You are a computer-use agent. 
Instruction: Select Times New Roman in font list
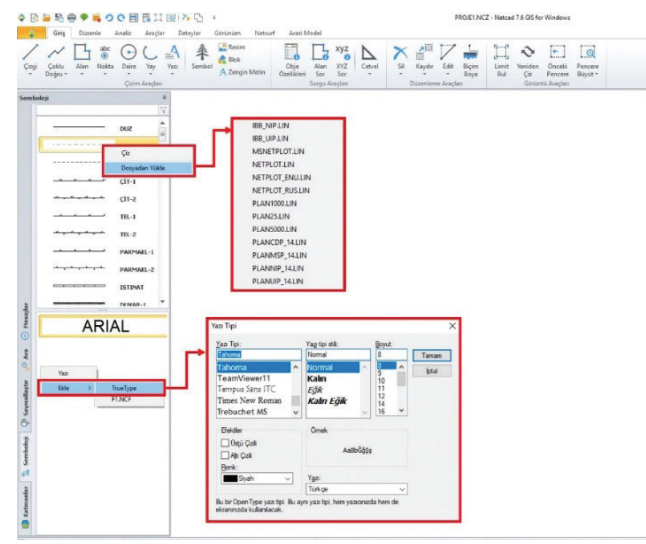[248, 399]
